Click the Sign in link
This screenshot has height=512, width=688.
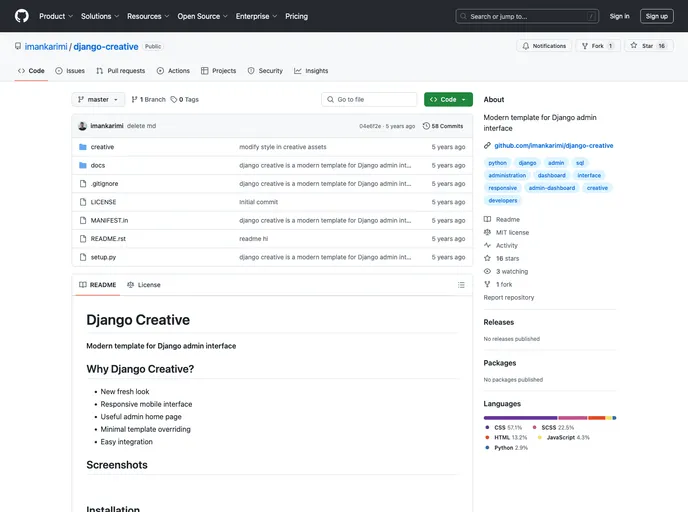tap(619, 16)
